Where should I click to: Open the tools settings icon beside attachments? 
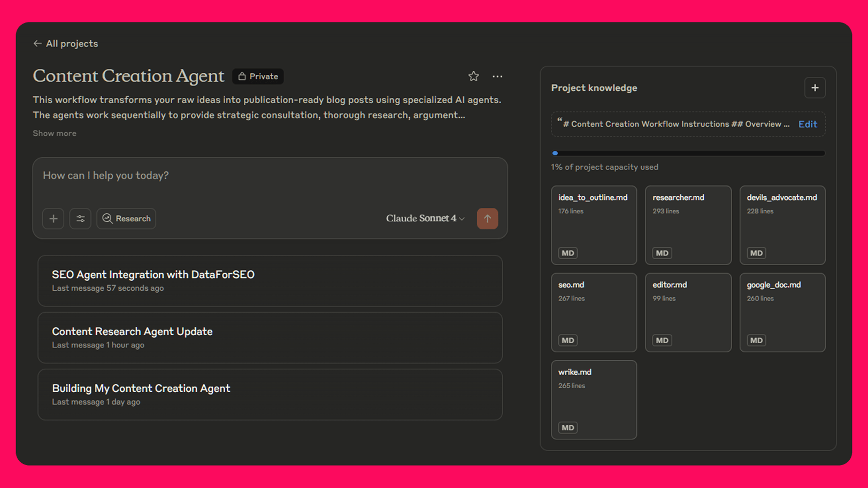(x=80, y=219)
